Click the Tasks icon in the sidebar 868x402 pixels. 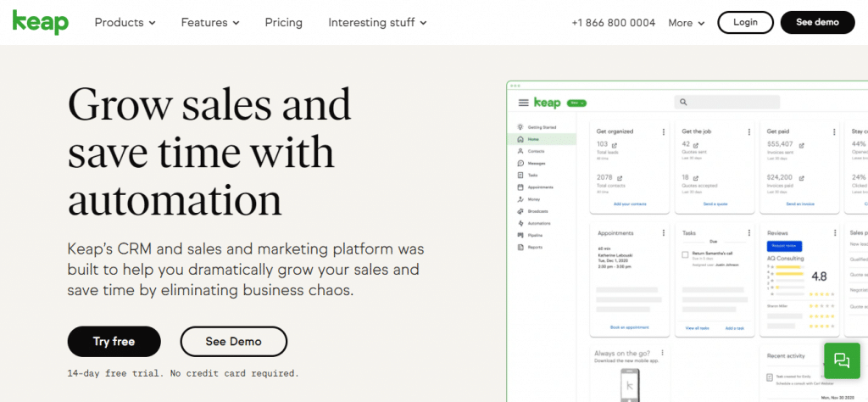pos(520,175)
